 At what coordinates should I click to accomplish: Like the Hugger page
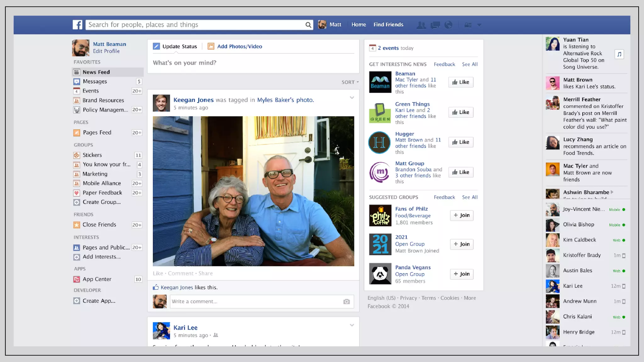pos(461,142)
